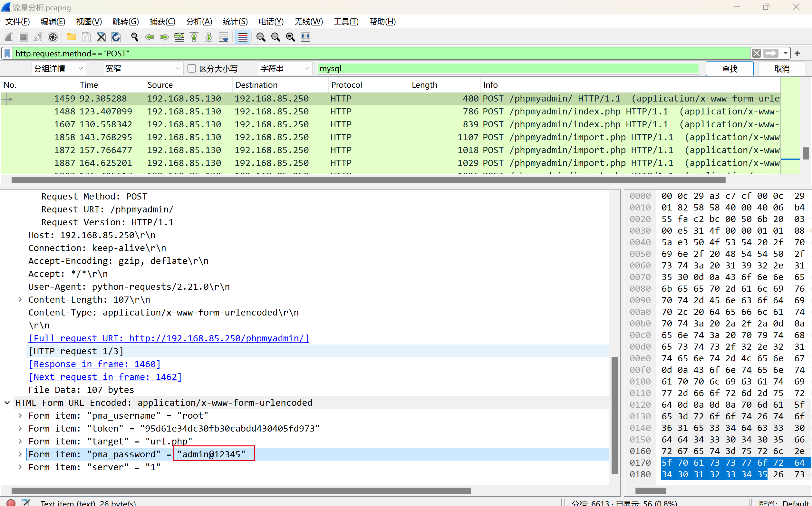Open the 编辑(E) menu

(53, 21)
